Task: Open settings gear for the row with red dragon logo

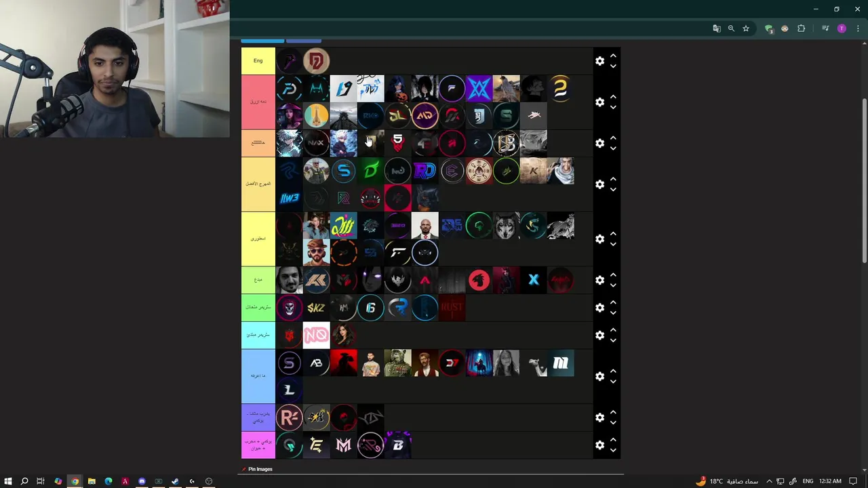Action: click(599, 280)
